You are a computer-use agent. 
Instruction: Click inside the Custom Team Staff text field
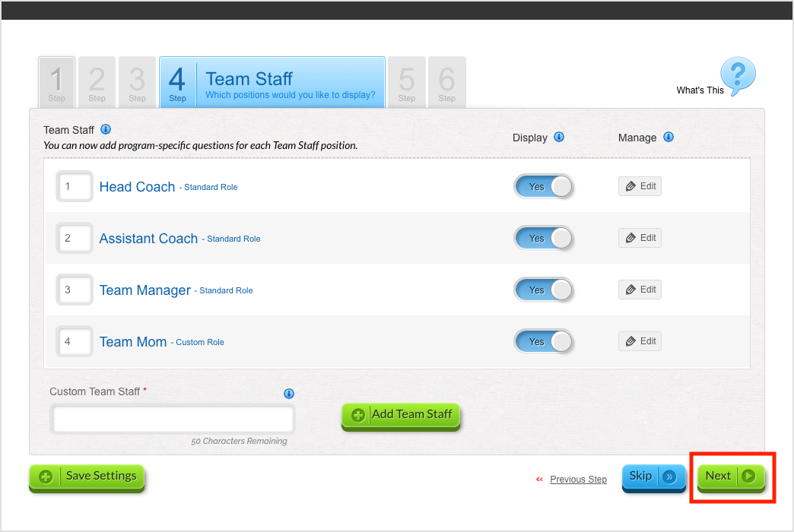(x=172, y=419)
